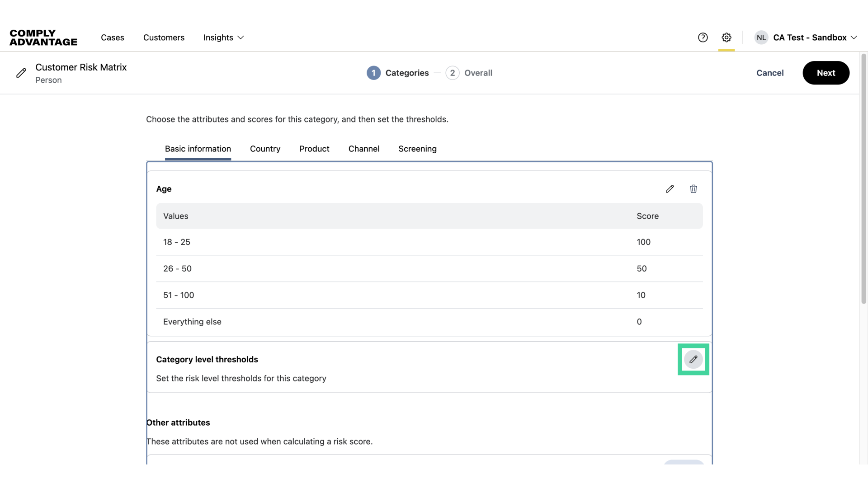Delete the Age attribute with trash icon
The image size is (868, 488).
[693, 189]
